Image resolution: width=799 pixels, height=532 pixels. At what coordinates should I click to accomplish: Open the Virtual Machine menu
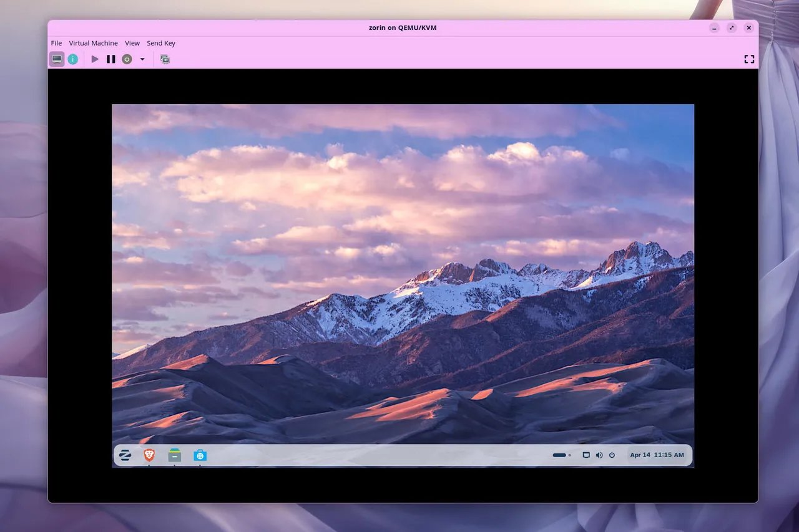coord(93,43)
